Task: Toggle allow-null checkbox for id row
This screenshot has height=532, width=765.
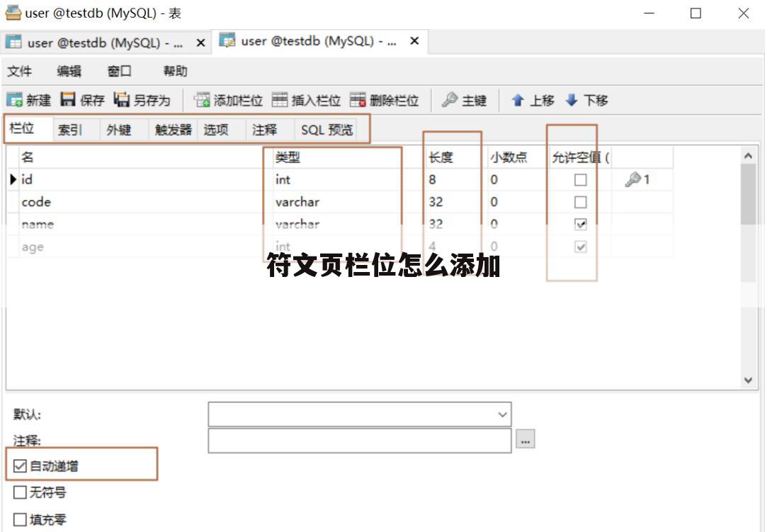Action: pyautogui.click(x=581, y=180)
